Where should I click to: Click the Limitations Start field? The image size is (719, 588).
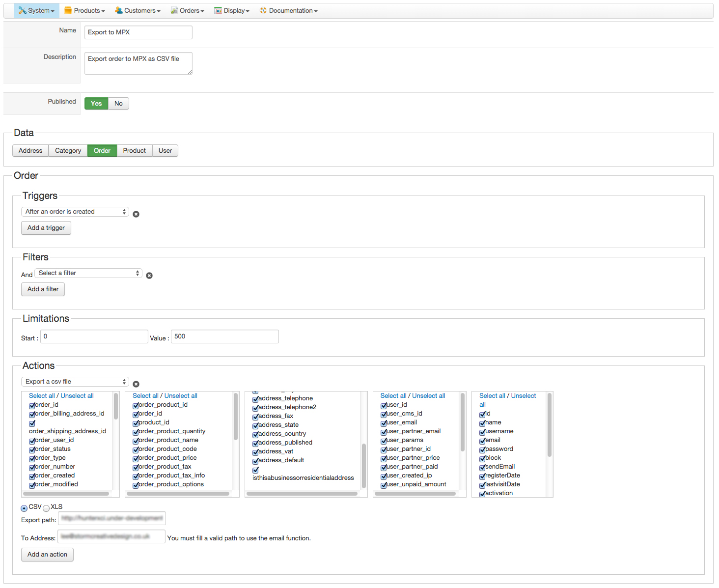pyautogui.click(x=94, y=336)
